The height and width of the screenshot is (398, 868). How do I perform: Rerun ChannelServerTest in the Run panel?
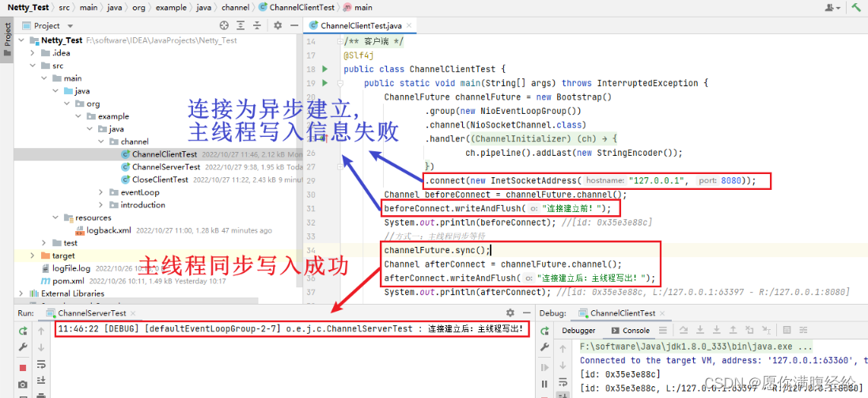[x=23, y=331]
